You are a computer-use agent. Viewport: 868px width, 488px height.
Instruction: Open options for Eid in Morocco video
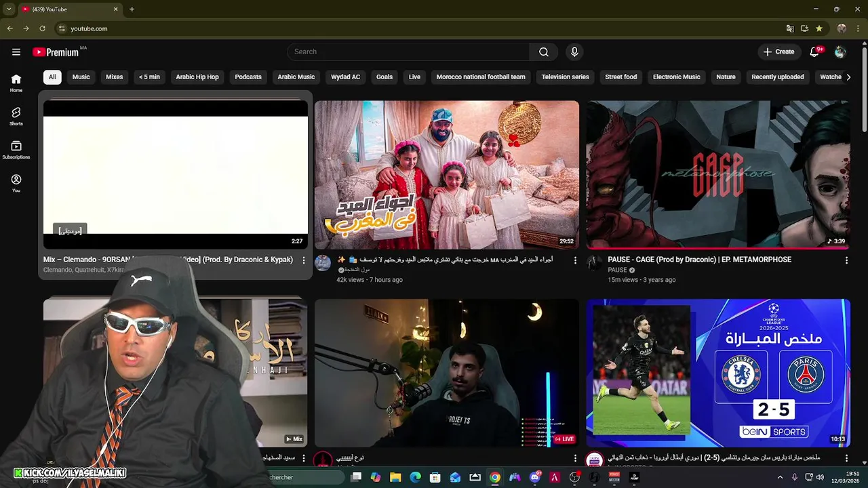[x=575, y=260]
